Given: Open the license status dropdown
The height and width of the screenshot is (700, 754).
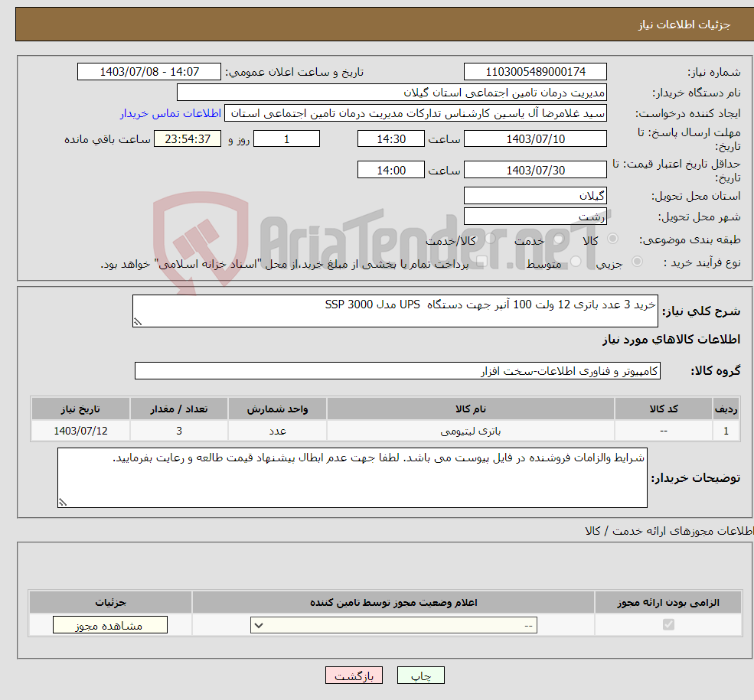Looking at the screenshot, I should tap(393, 625).
